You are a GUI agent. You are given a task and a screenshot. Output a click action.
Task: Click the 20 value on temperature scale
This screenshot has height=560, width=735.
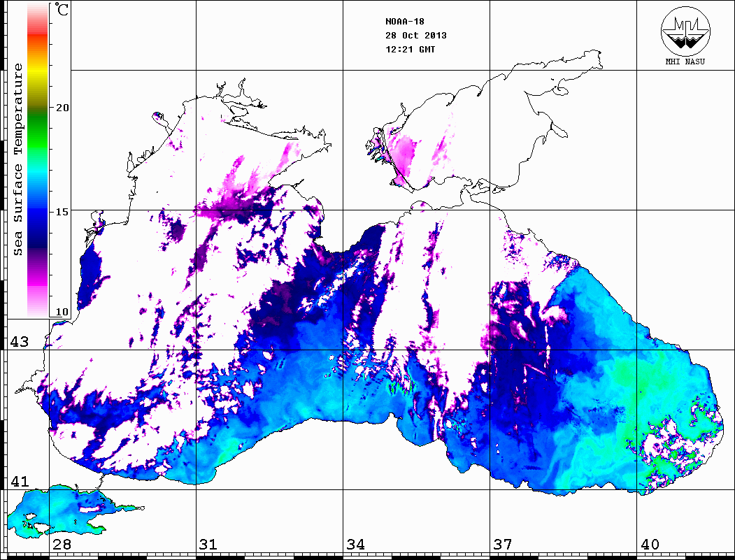pos(62,107)
